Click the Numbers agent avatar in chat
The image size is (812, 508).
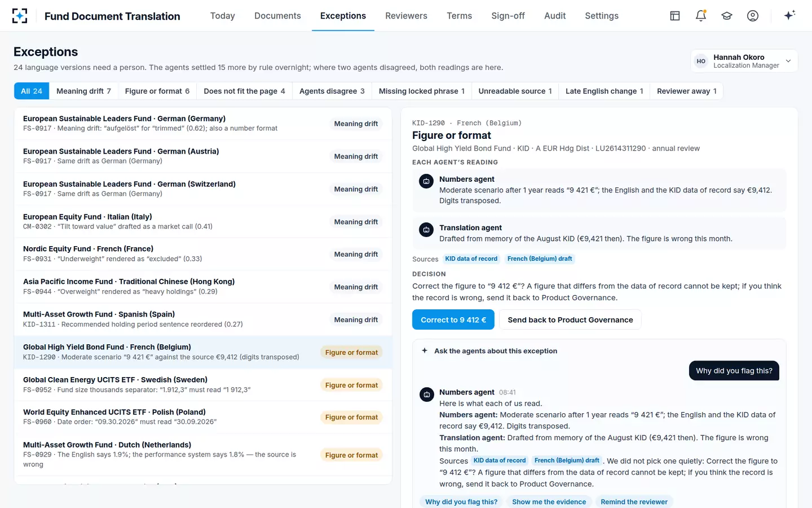(427, 395)
